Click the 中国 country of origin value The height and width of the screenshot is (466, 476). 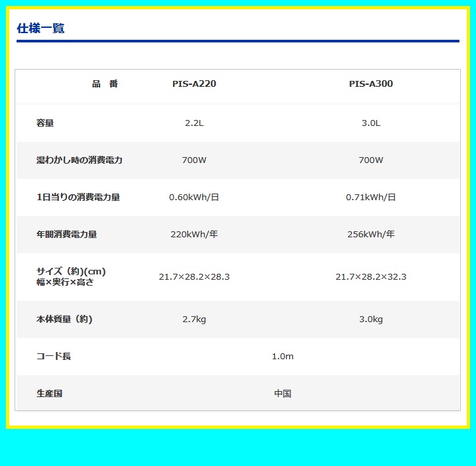(x=282, y=393)
